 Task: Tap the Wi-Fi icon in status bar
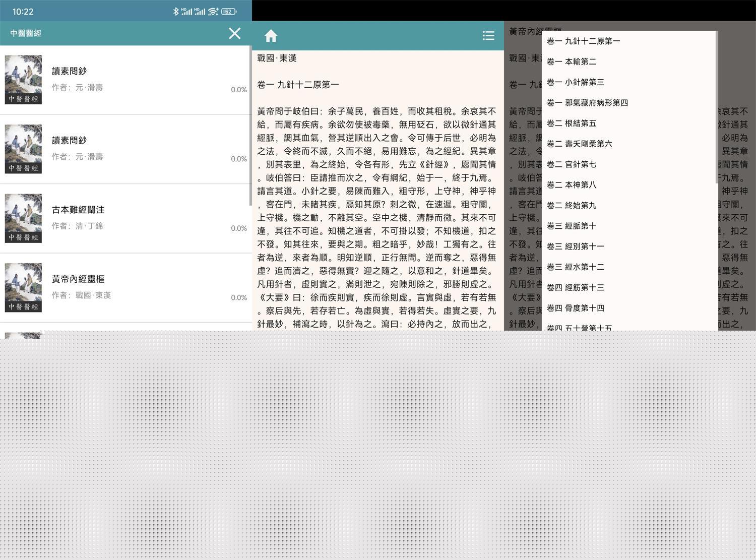[x=213, y=11]
